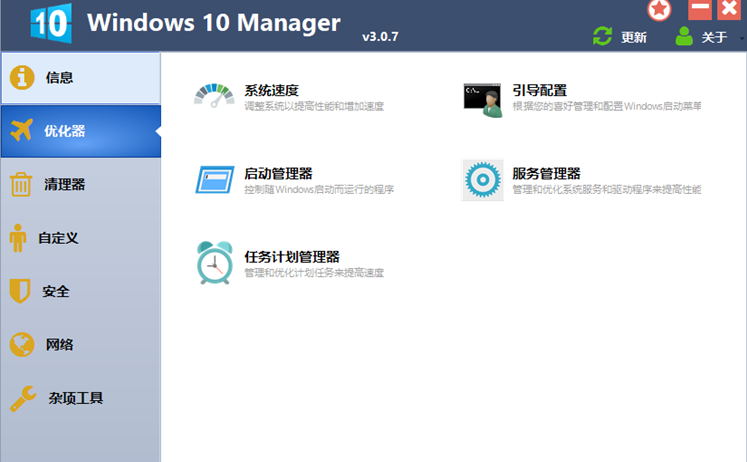Click the green refresh update icon
747x462 pixels.
[603, 36]
